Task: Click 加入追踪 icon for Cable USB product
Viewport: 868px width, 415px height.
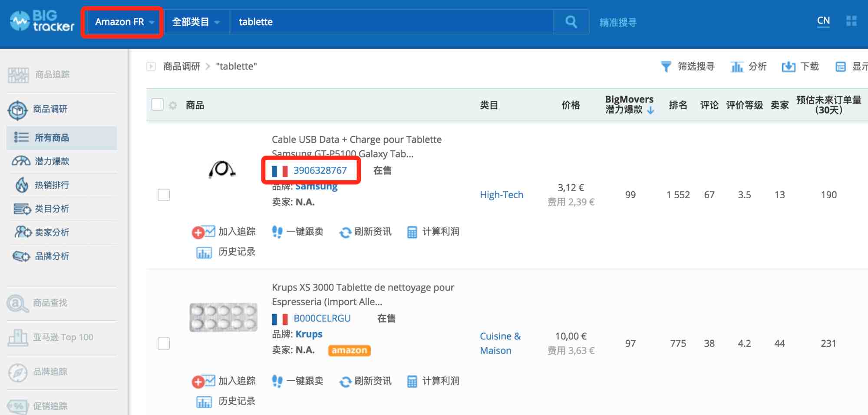Action: point(203,232)
